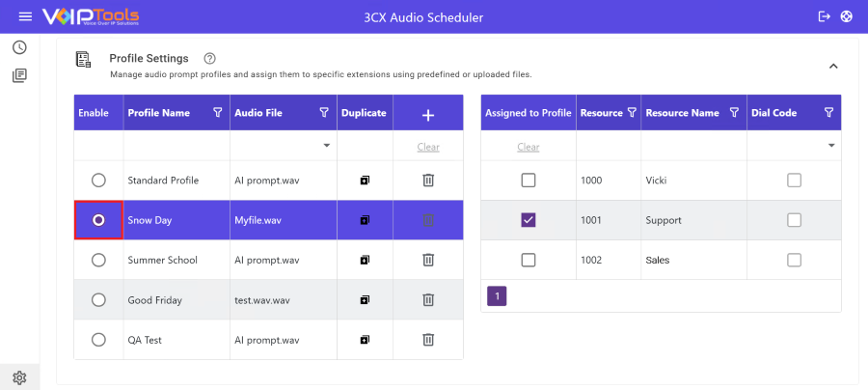Screen dimensions: 868x390
Task: Click the Resource Name filter input field
Action: (x=693, y=146)
